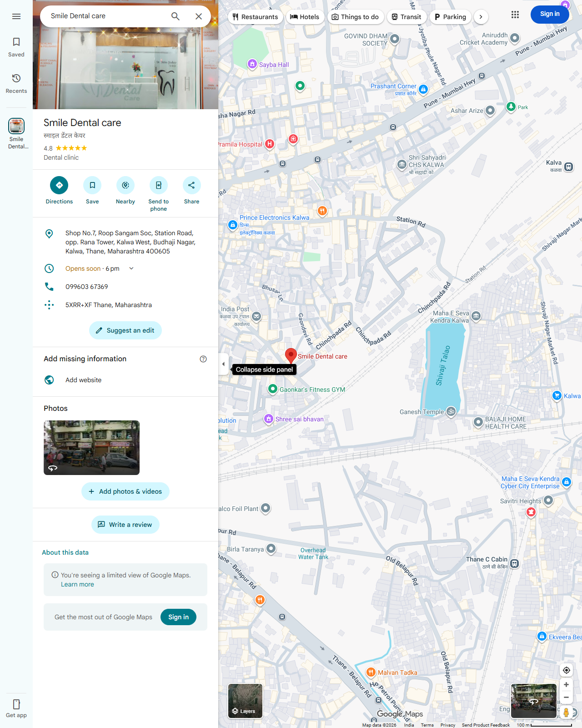Click Write a review
The width and height of the screenshot is (582, 728).
(125, 525)
